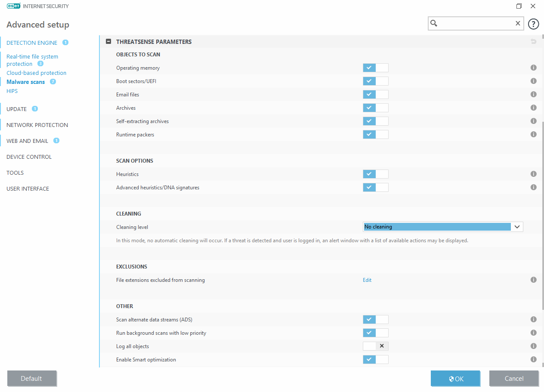Show info for Heuristics option
544x392 pixels.
[x=533, y=174]
